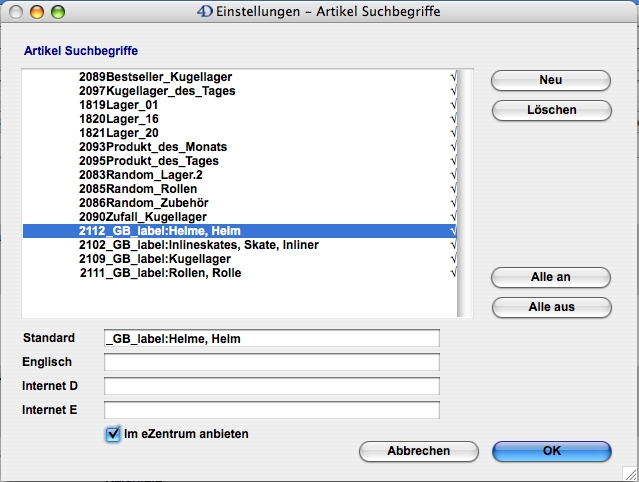Select Kugellager_des_Tages list entry
The height and width of the screenshot is (482, 639).
[161, 91]
